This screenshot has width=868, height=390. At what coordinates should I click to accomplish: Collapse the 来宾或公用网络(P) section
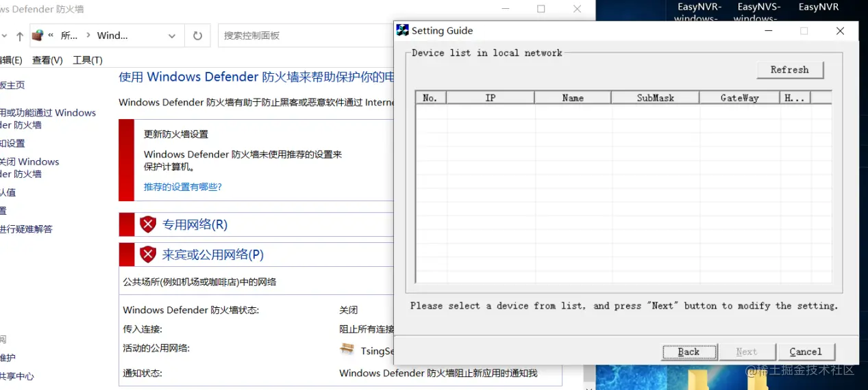coord(212,255)
